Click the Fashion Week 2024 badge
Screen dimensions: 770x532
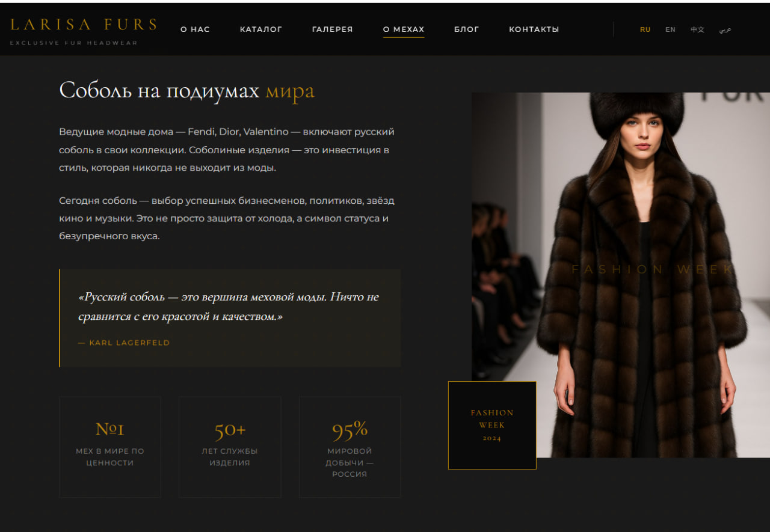pyautogui.click(x=491, y=425)
